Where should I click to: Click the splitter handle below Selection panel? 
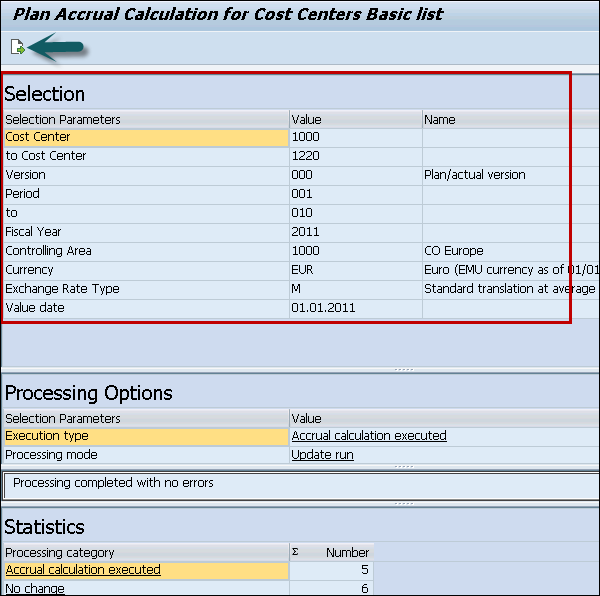[404, 369]
